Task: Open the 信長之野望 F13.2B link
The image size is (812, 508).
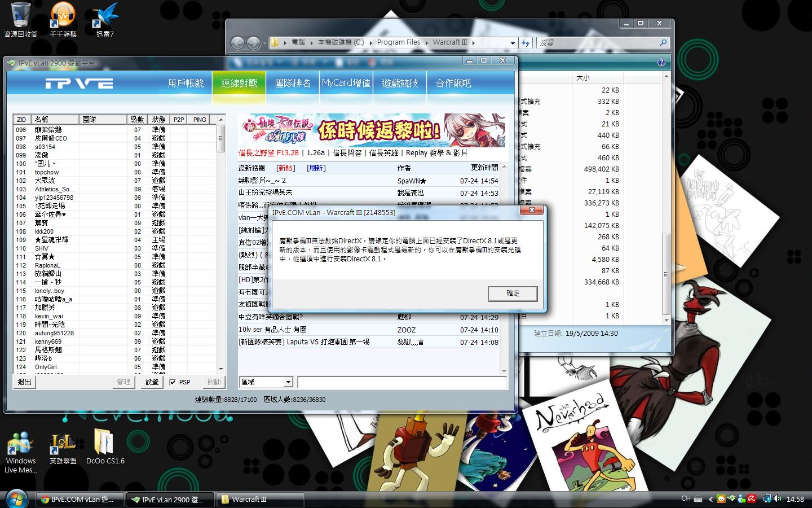Action: pyautogui.click(x=268, y=153)
